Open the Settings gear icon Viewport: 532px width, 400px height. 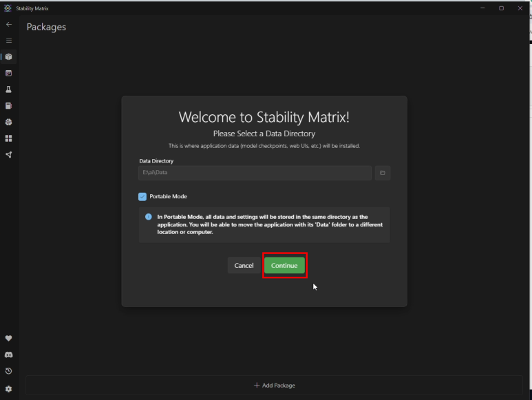click(9, 389)
